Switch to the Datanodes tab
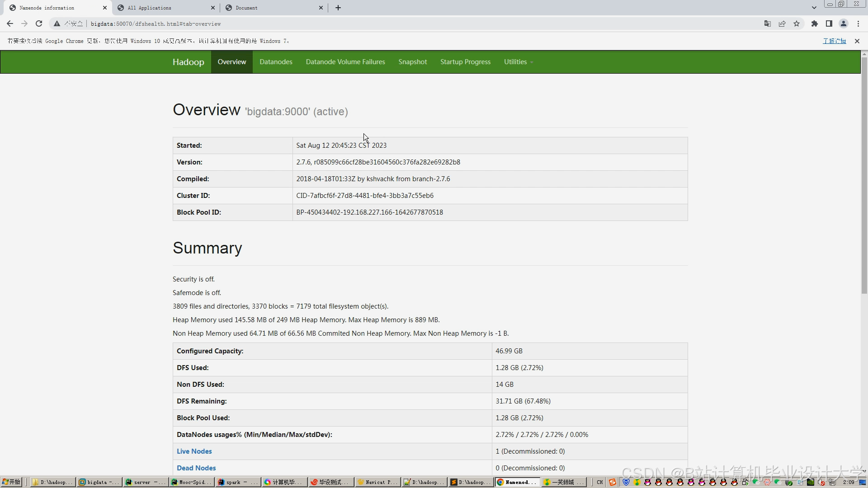The height and width of the screenshot is (488, 868). (276, 62)
